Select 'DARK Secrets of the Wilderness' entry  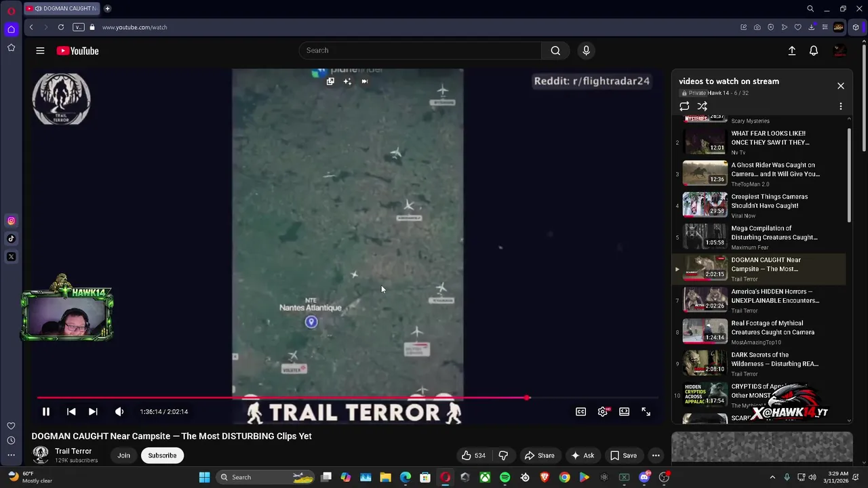coord(759,364)
